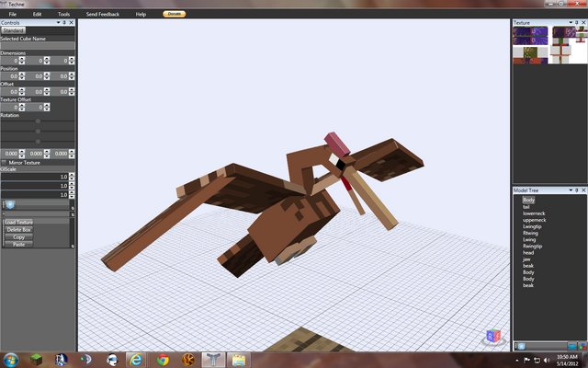Open the Model Tree panel options dropdown arrow
This screenshot has height=368, width=588.
click(571, 190)
